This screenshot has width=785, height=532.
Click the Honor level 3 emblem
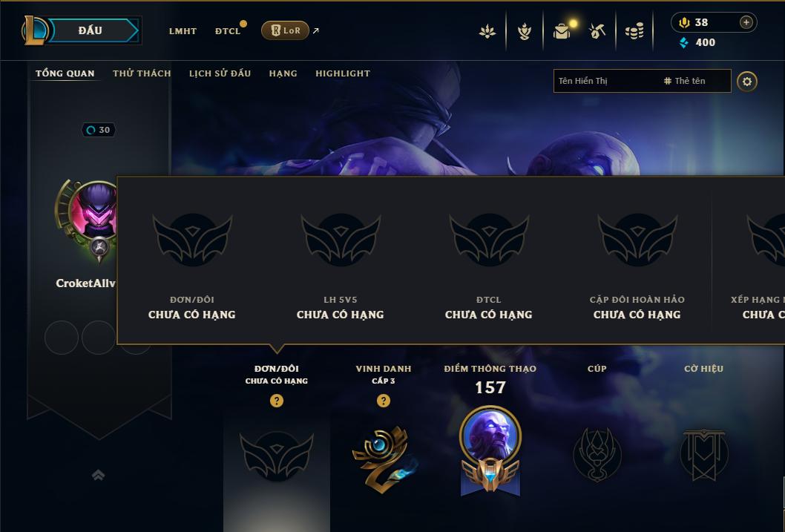[383, 459]
